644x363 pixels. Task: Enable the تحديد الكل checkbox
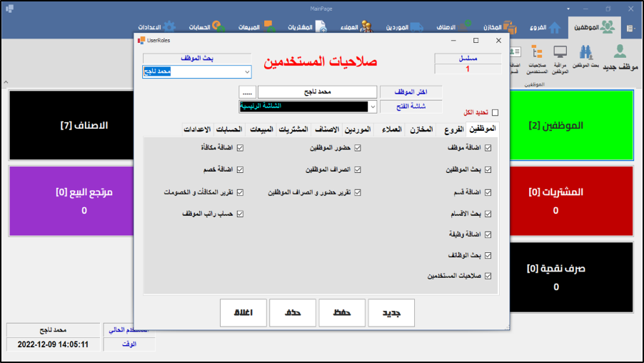pyautogui.click(x=495, y=113)
